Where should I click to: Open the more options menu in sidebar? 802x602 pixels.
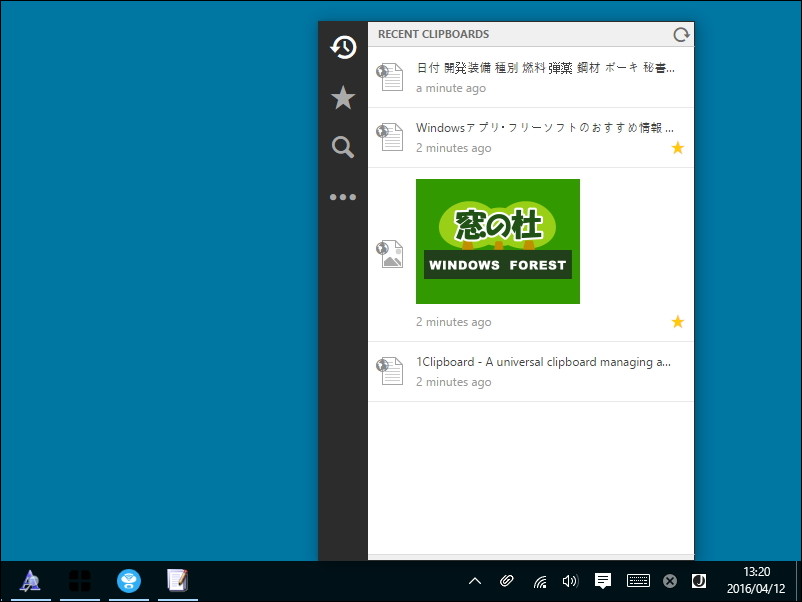pyautogui.click(x=343, y=196)
